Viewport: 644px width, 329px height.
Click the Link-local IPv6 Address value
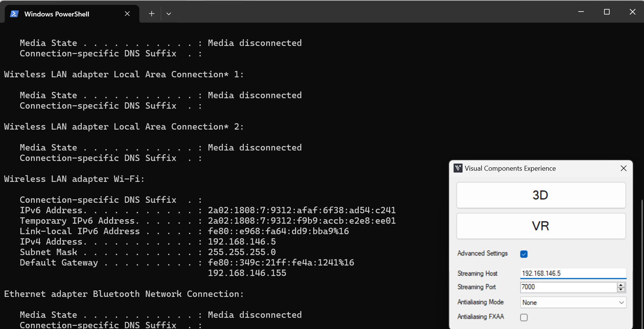pyautogui.click(x=279, y=231)
